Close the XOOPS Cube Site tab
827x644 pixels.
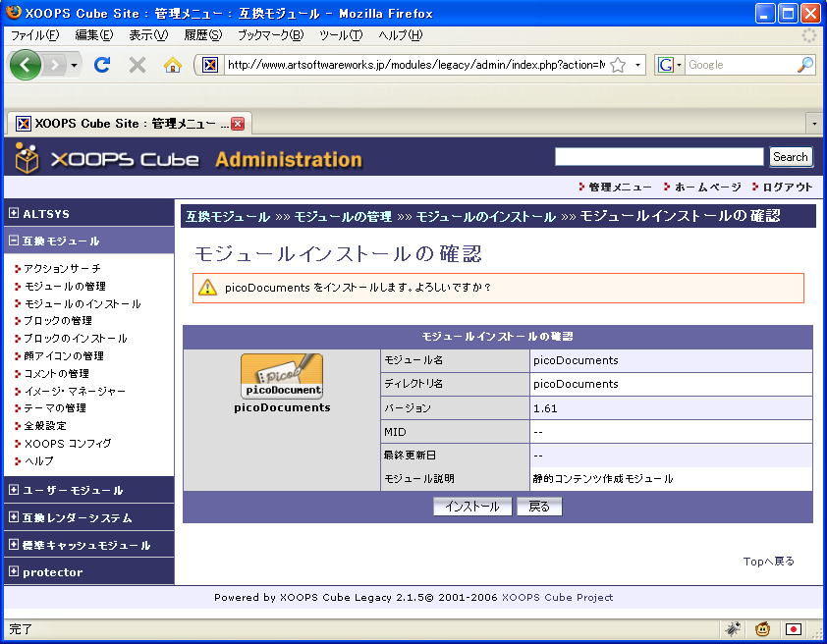(x=238, y=124)
